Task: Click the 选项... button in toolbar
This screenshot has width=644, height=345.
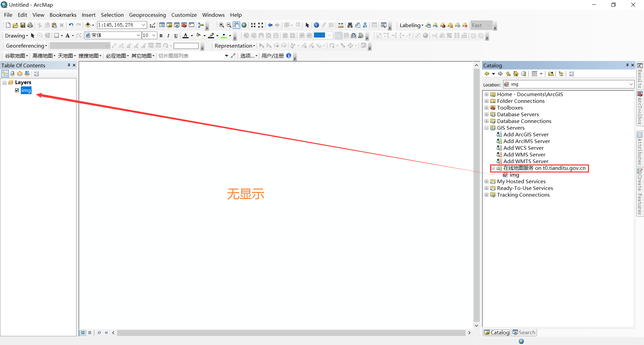Action: pos(248,56)
